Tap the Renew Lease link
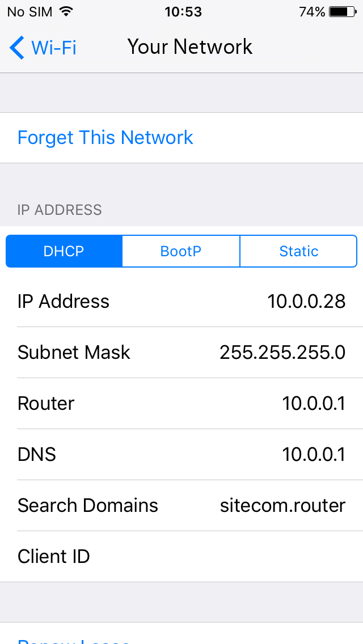The image size is (363, 644). click(x=74, y=641)
